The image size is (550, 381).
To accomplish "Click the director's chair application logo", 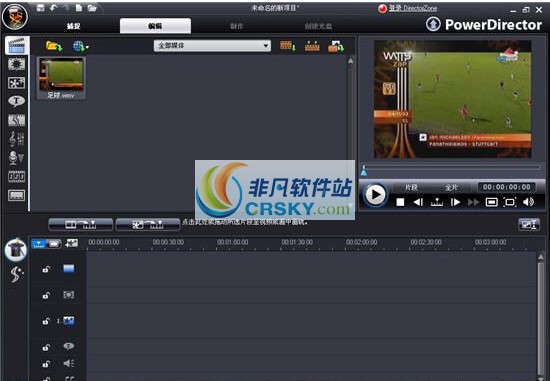I will [15, 16].
